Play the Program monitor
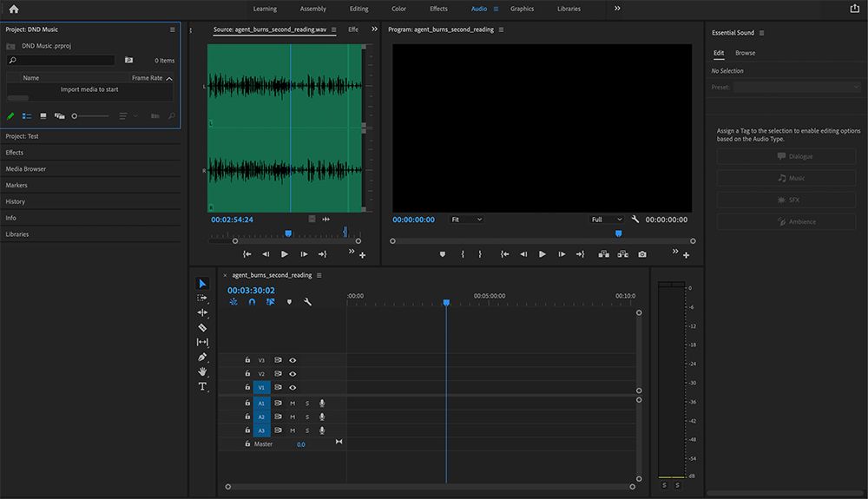This screenshot has width=868, height=499. click(x=542, y=254)
